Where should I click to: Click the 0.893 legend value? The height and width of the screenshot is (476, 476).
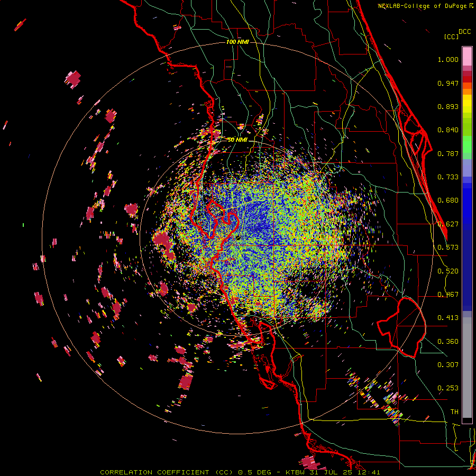(x=448, y=106)
